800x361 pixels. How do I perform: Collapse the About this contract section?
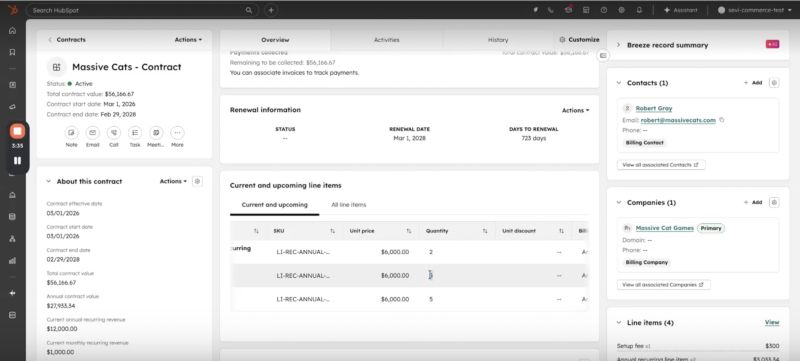pyautogui.click(x=48, y=181)
